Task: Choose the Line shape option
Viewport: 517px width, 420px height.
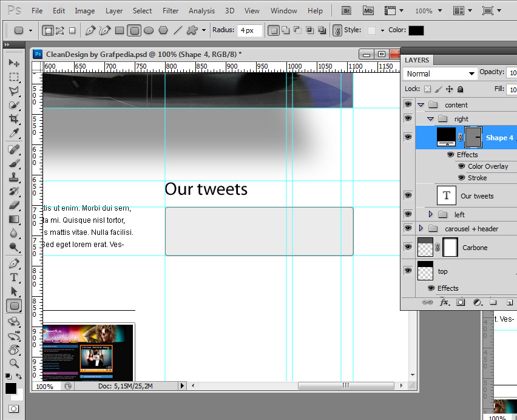Action: pos(178,31)
